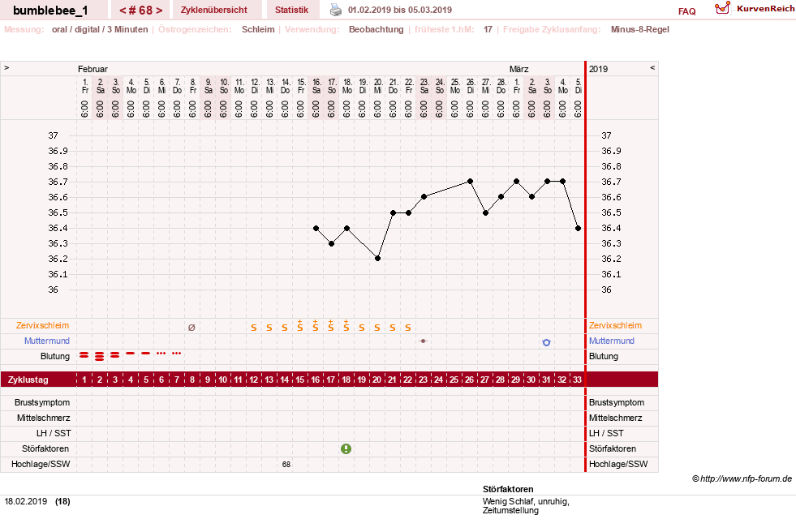Viewport: 796px width, 532px height.
Task: Click the left Blutung row label
Action: 55,356
